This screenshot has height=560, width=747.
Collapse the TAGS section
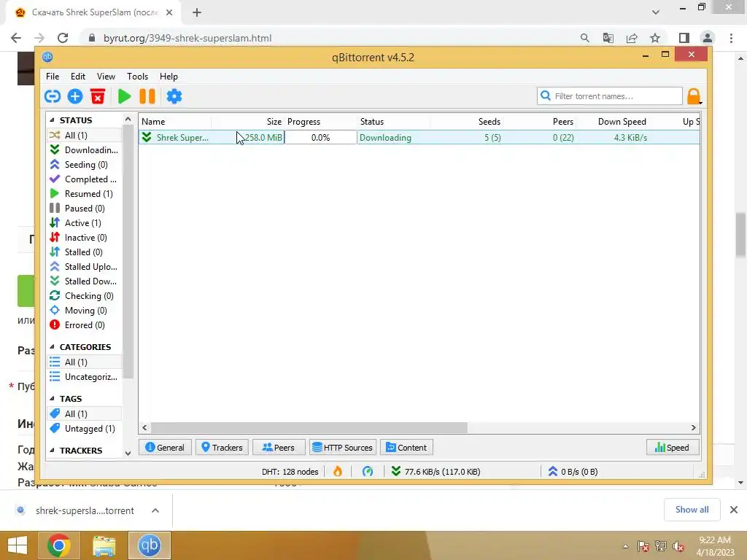pos(52,399)
